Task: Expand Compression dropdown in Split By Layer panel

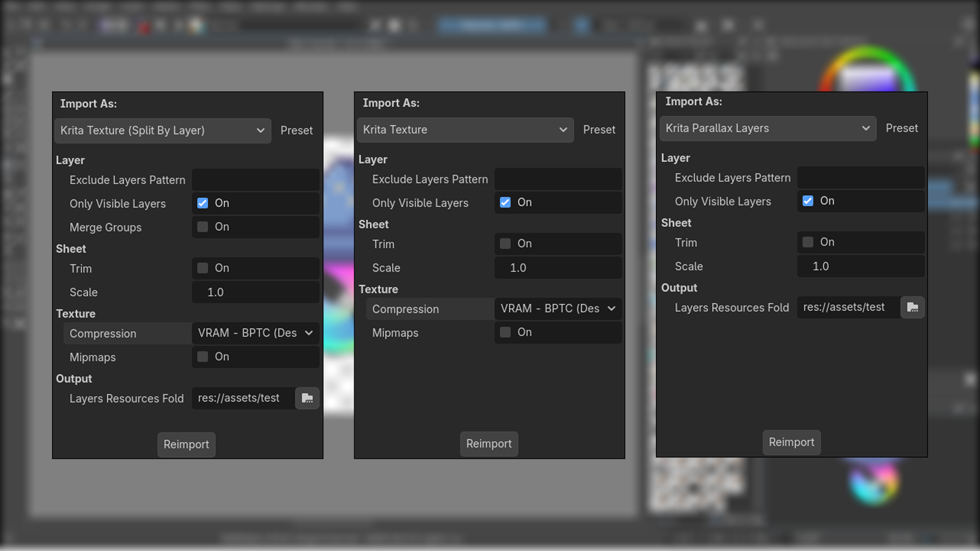Action: point(256,333)
